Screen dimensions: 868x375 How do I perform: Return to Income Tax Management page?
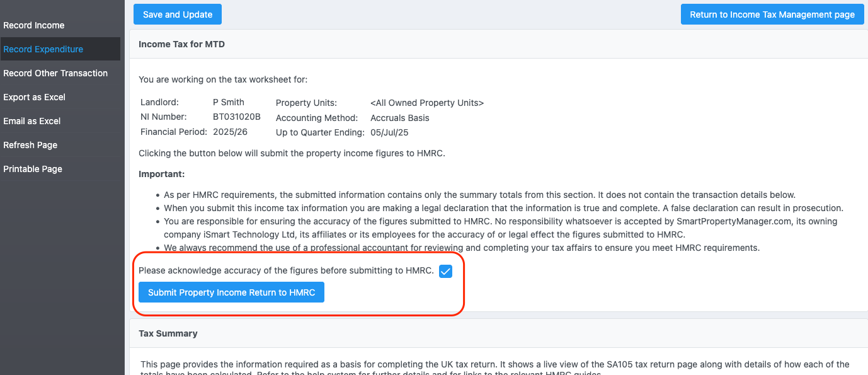tap(772, 14)
